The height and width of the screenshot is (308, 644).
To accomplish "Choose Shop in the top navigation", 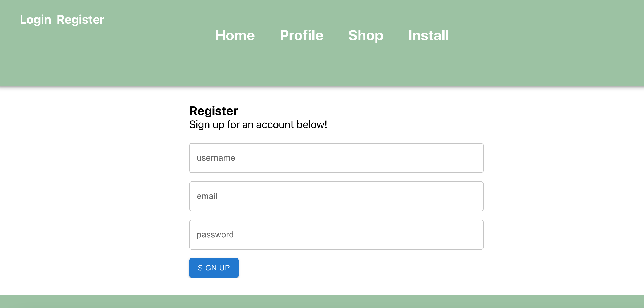I will tap(365, 35).
